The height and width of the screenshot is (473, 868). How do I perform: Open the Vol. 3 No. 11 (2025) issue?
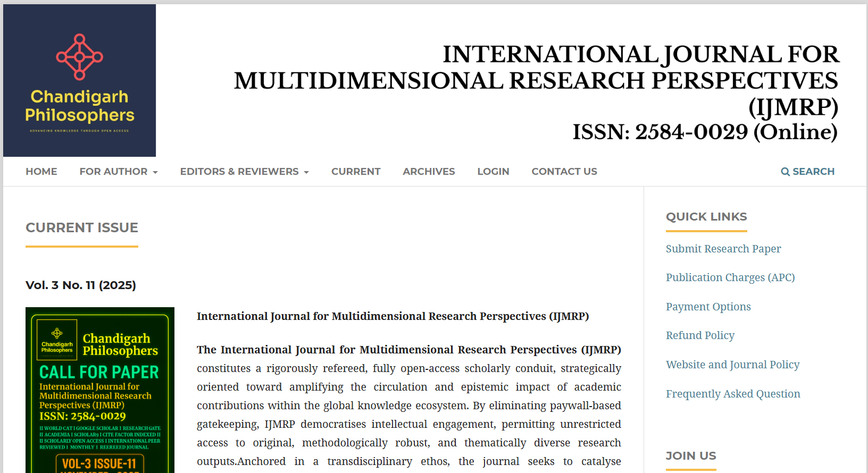(x=81, y=285)
